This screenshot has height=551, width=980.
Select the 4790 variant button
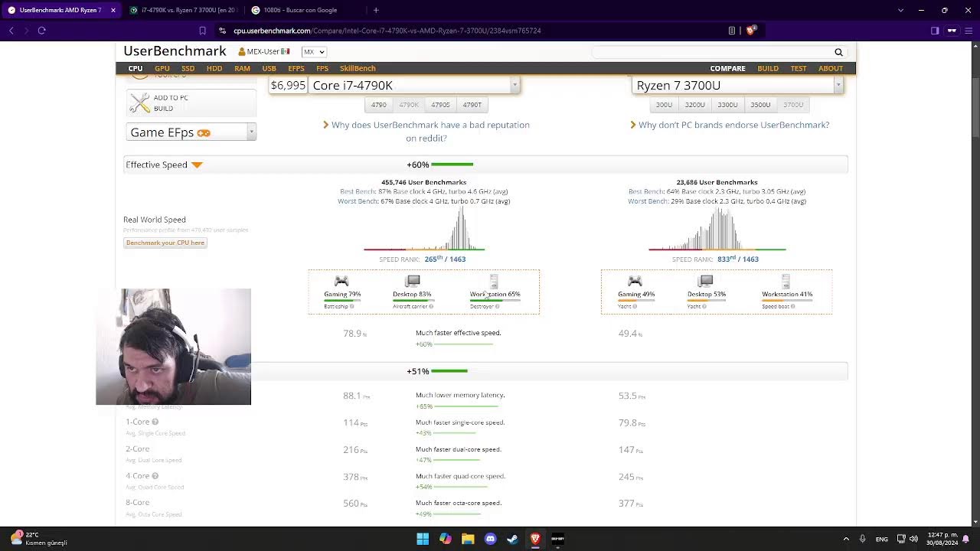379,105
